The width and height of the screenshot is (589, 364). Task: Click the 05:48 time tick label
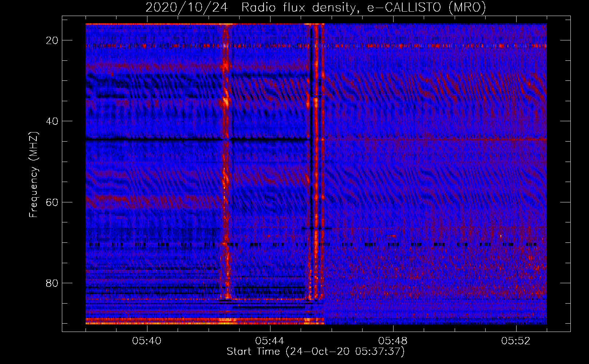(x=393, y=341)
